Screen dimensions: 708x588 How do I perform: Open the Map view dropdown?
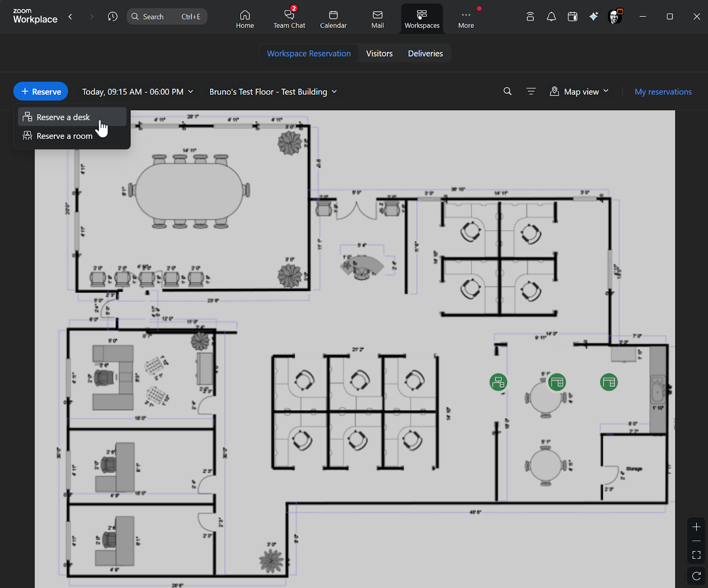coord(579,92)
